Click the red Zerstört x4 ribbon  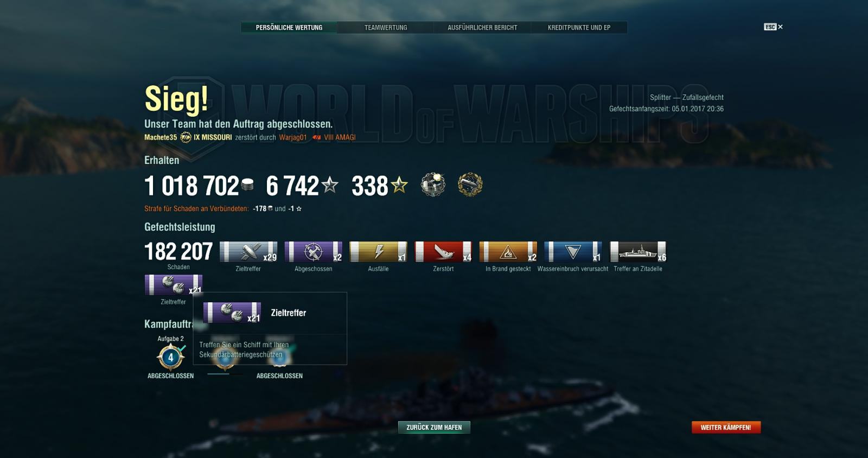pyautogui.click(x=443, y=252)
